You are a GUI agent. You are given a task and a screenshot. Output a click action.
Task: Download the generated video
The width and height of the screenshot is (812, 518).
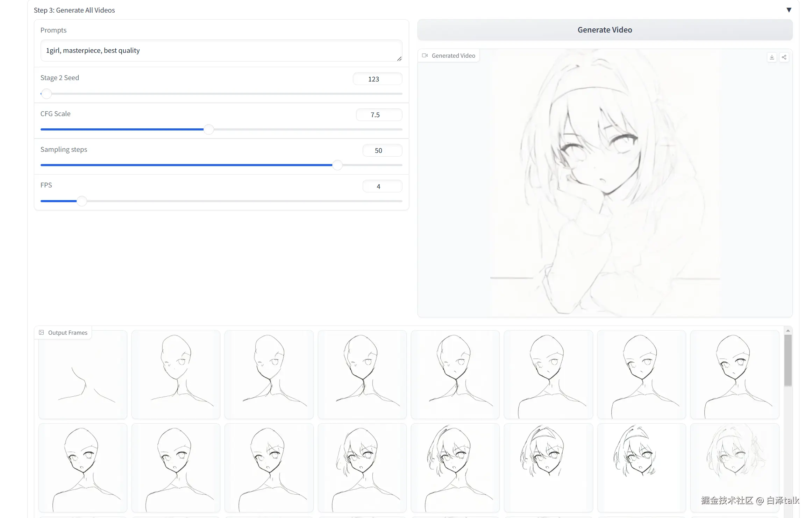pos(771,57)
